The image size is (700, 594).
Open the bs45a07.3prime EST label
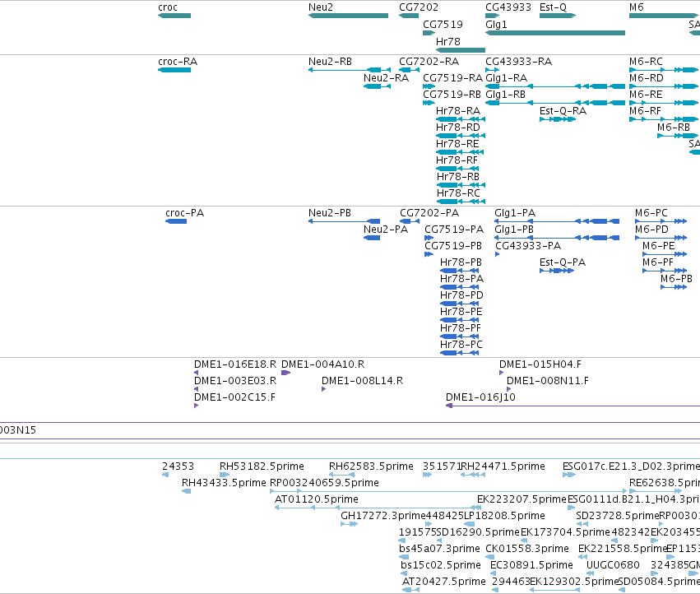(439, 549)
